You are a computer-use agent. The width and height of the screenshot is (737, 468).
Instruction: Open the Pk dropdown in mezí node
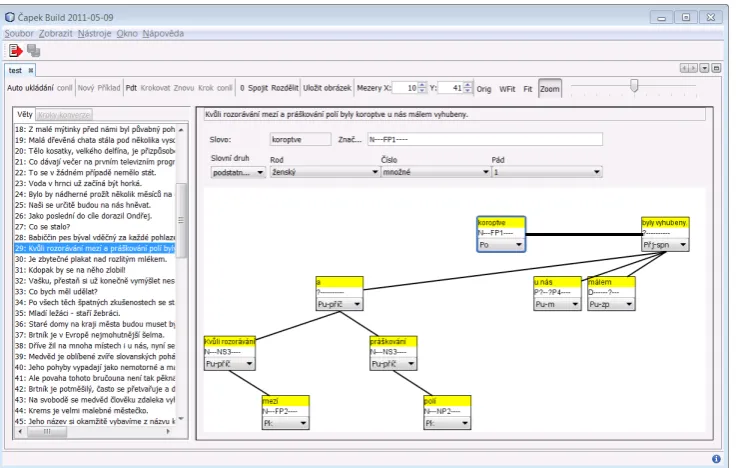[286, 423]
